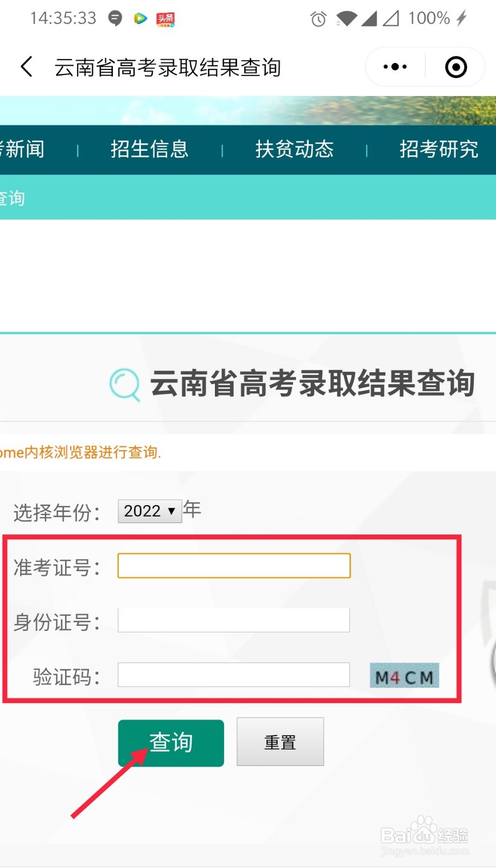The width and height of the screenshot is (496, 868).
Task: Open the three-dot more options menu
Action: pos(394,66)
